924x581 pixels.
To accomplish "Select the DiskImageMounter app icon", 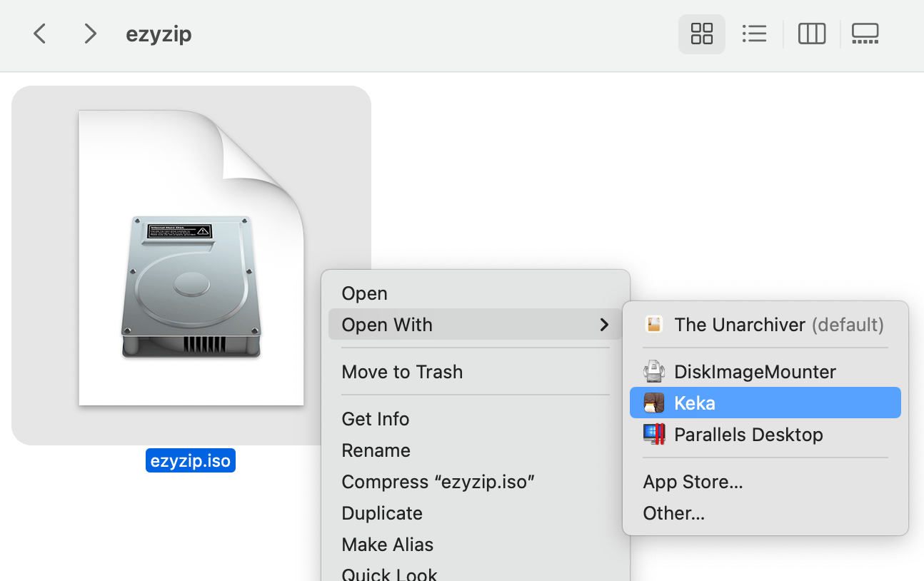I will (654, 371).
